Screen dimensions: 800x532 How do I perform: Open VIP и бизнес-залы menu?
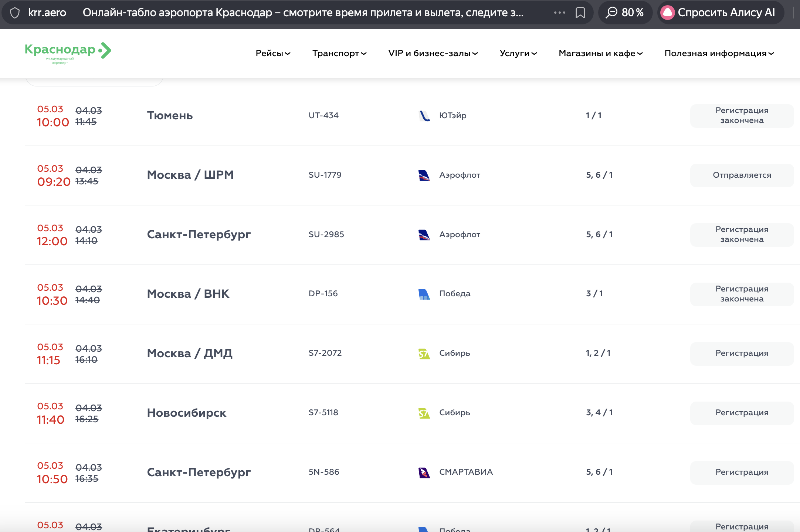433,54
